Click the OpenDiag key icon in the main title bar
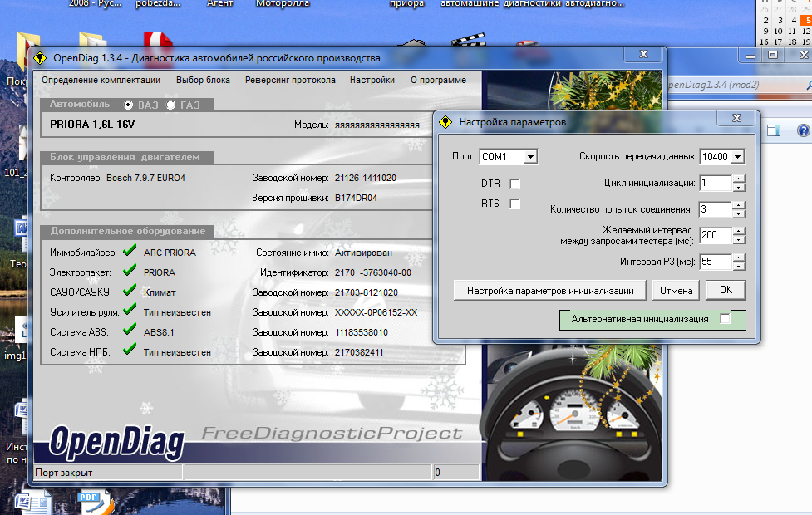 [x=40, y=58]
